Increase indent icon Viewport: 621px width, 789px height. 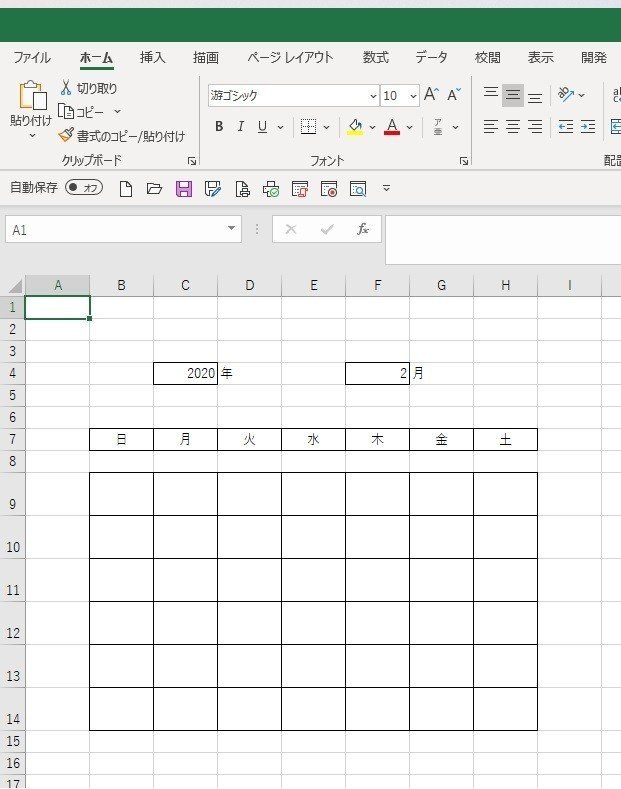pyautogui.click(x=588, y=126)
